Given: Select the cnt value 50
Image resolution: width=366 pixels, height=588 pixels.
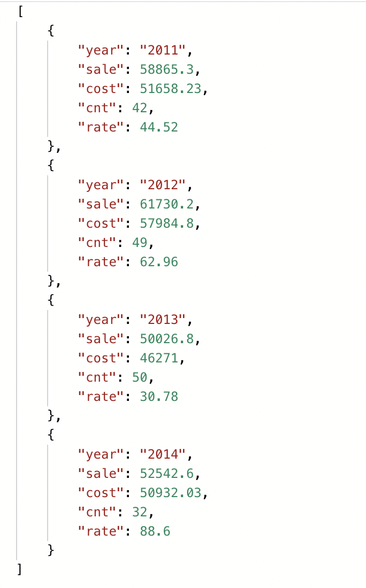Looking at the screenshot, I should point(140,377).
